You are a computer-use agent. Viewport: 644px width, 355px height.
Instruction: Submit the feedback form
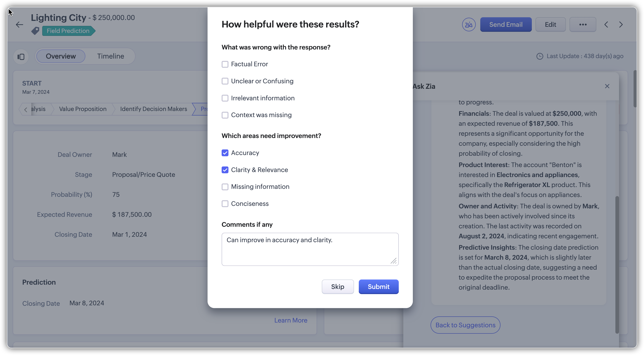tap(378, 287)
